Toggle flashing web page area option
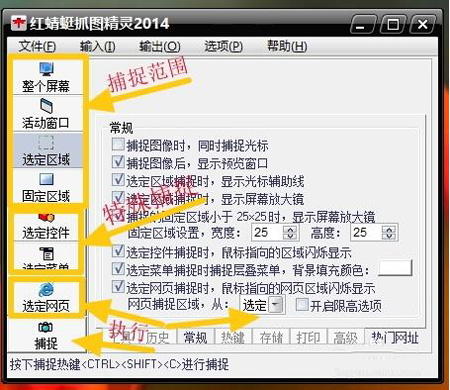 [x=118, y=287]
